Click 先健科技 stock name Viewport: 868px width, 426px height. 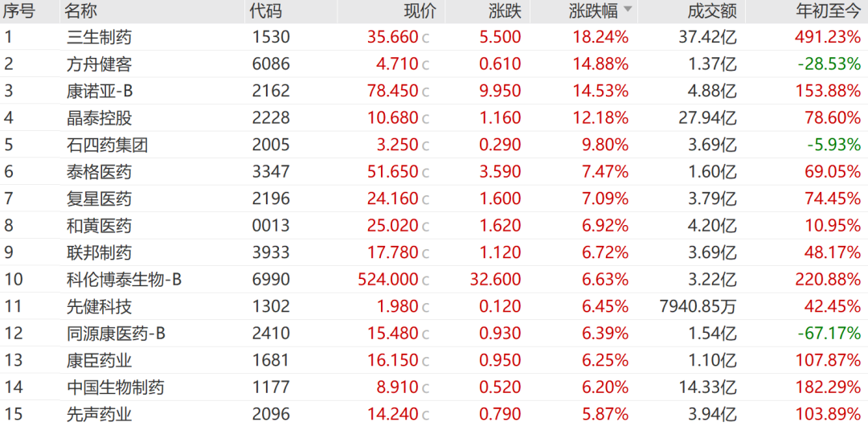[98, 306]
